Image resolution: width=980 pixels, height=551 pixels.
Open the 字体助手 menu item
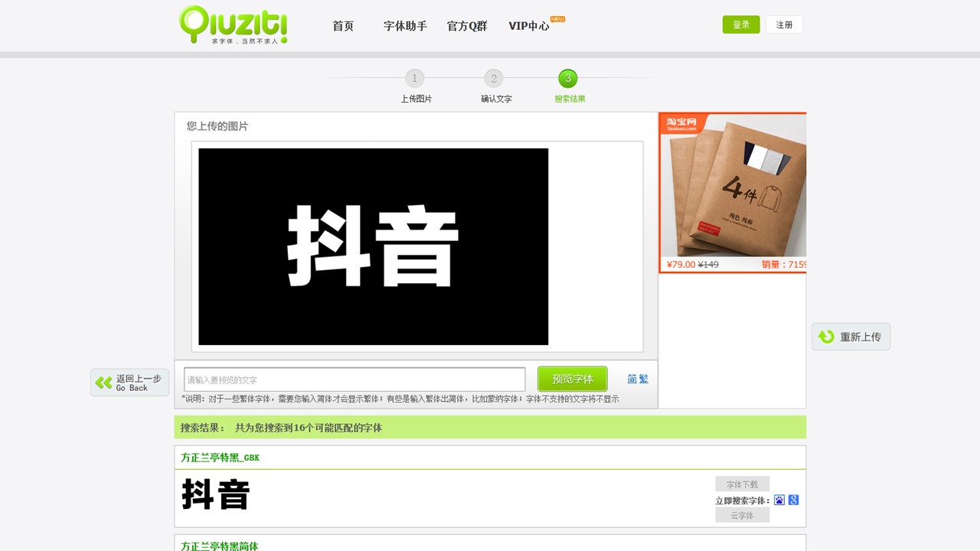point(405,26)
